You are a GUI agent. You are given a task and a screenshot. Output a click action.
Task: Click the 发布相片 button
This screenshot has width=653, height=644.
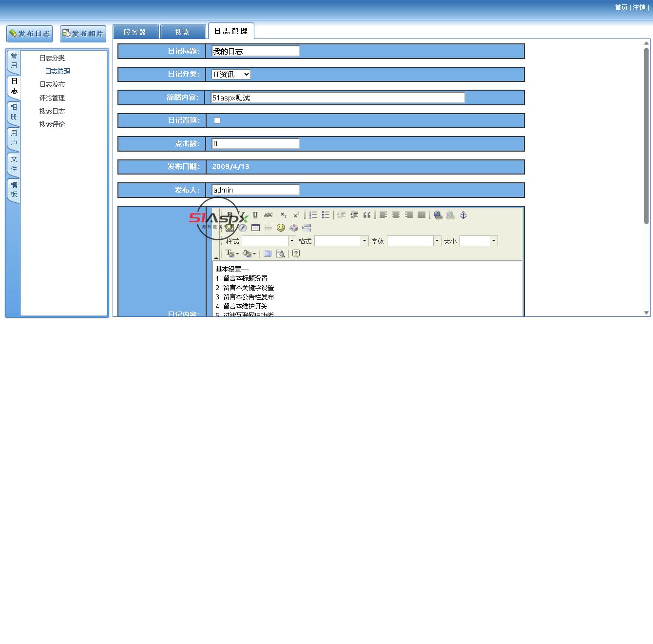83,34
